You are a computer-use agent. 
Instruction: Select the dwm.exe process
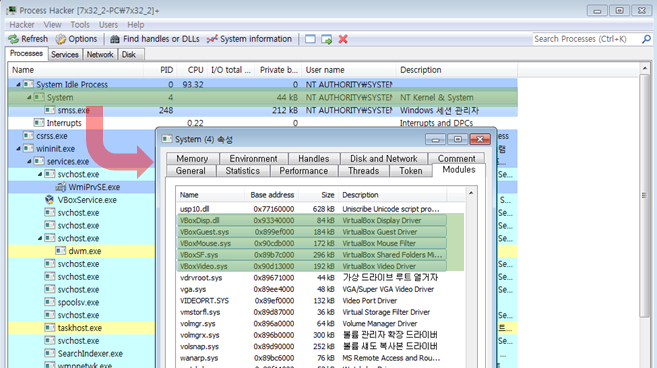coord(85,251)
